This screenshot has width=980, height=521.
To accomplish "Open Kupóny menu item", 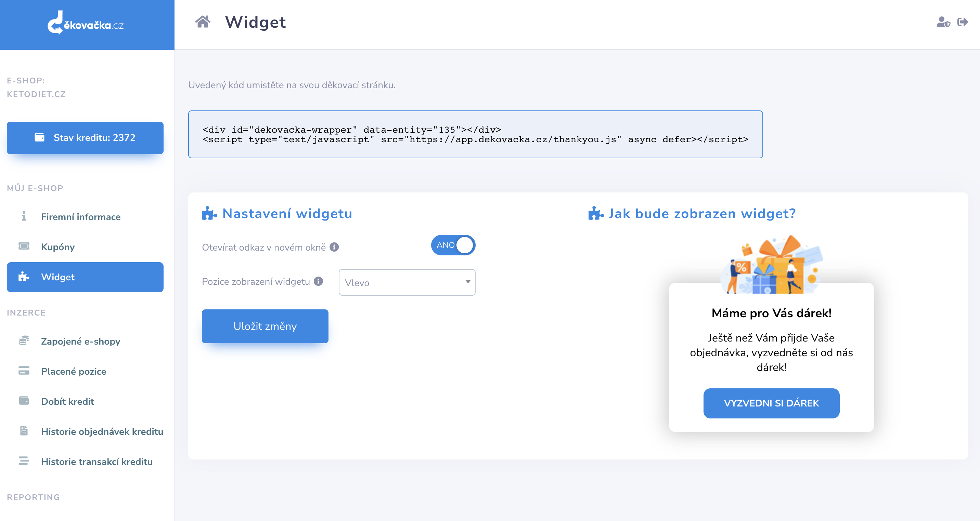I will coord(85,246).
